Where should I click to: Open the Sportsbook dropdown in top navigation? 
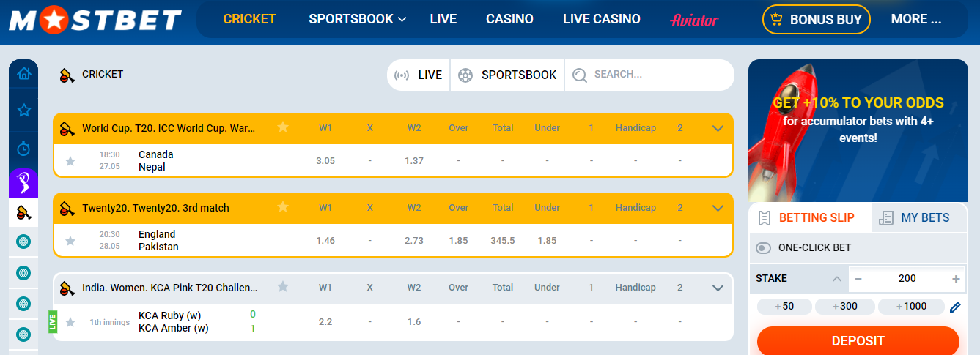[x=357, y=20]
